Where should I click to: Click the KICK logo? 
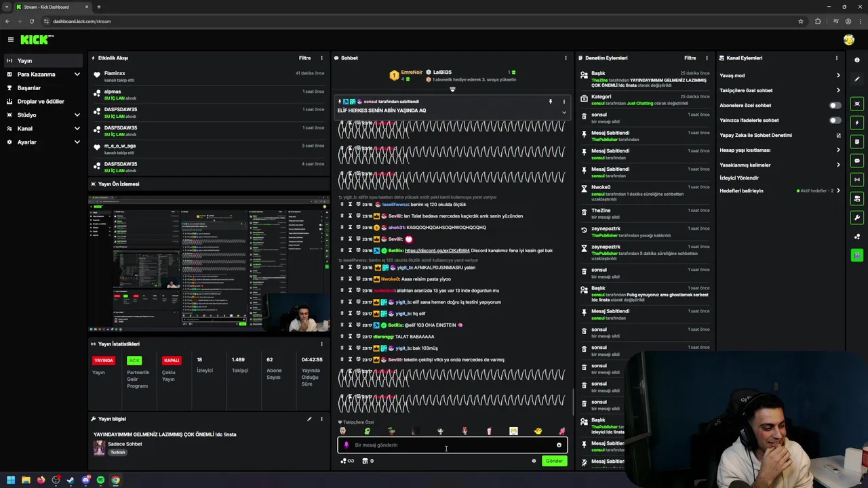point(37,40)
